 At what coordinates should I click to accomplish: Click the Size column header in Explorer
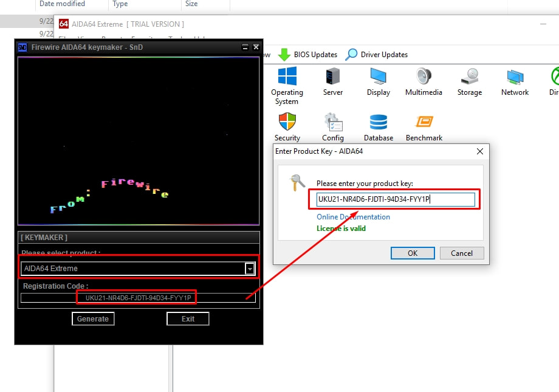(x=191, y=4)
